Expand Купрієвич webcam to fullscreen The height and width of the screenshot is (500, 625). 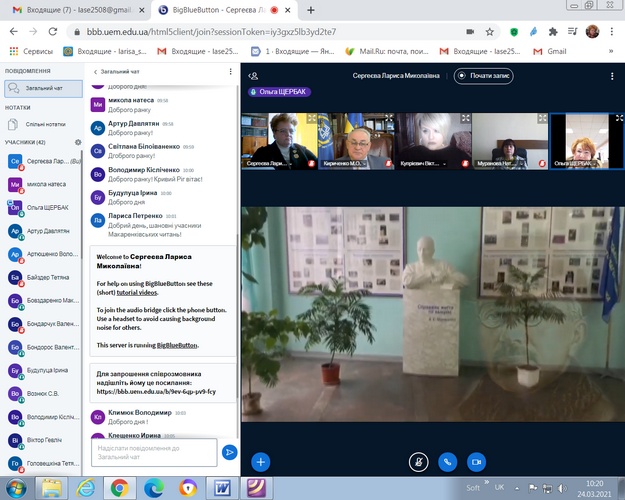(466, 118)
